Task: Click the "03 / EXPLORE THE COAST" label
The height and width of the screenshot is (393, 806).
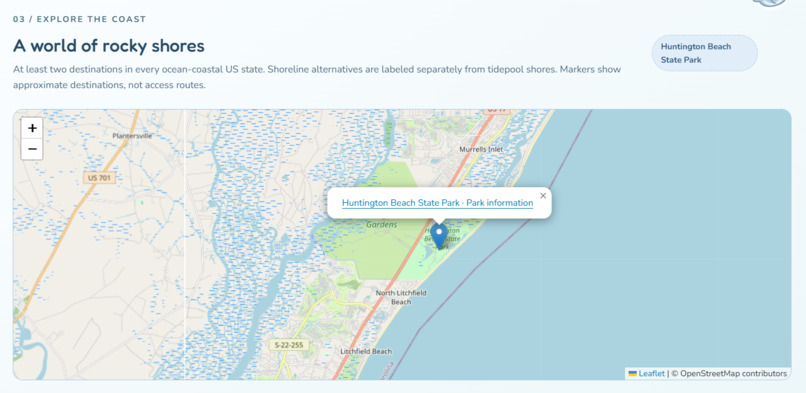Action: [x=80, y=20]
